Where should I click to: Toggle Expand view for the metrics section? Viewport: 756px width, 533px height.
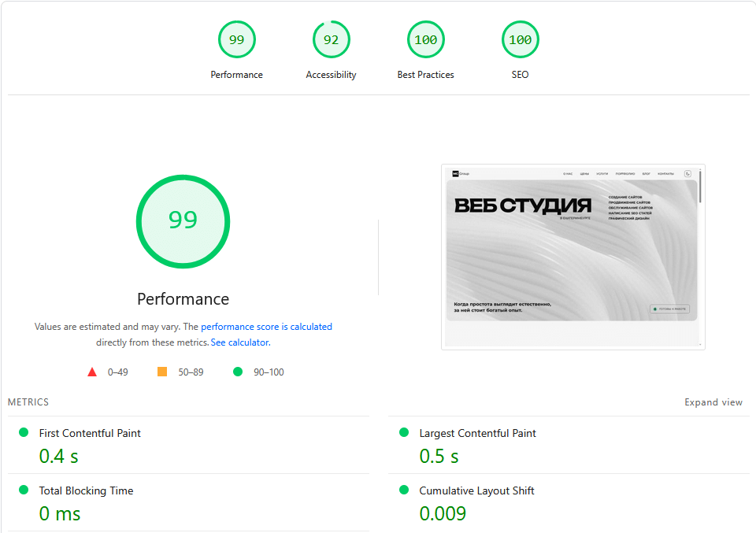click(713, 402)
